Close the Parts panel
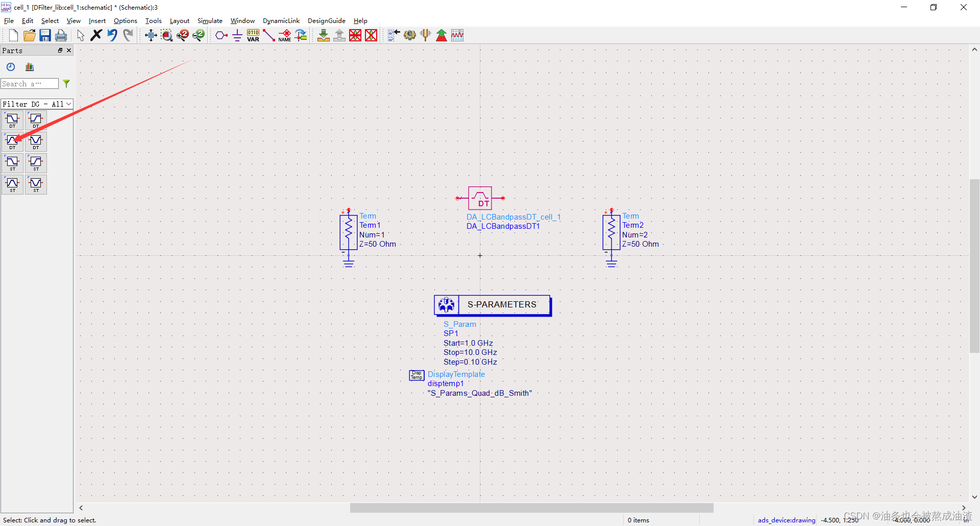 (x=69, y=50)
